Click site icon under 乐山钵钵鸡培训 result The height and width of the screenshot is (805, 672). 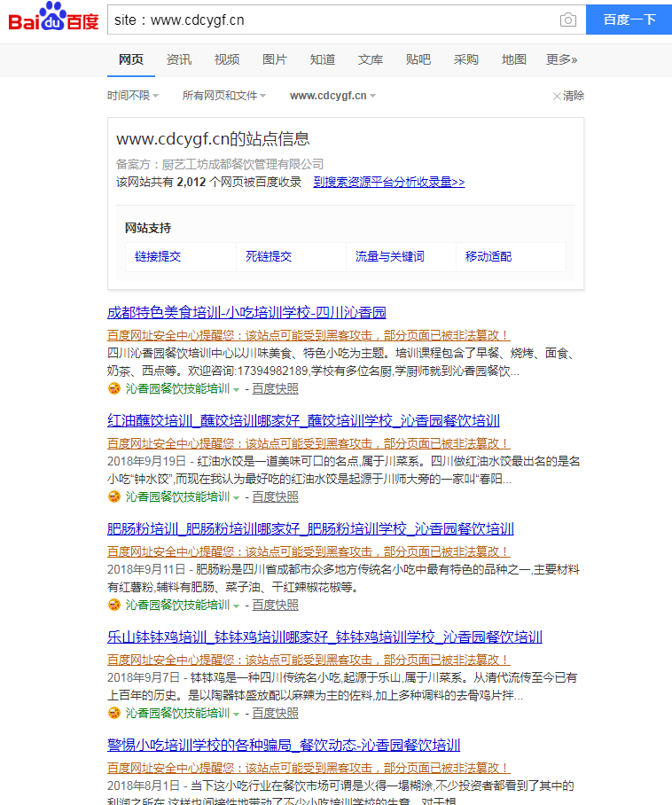point(114,713)
